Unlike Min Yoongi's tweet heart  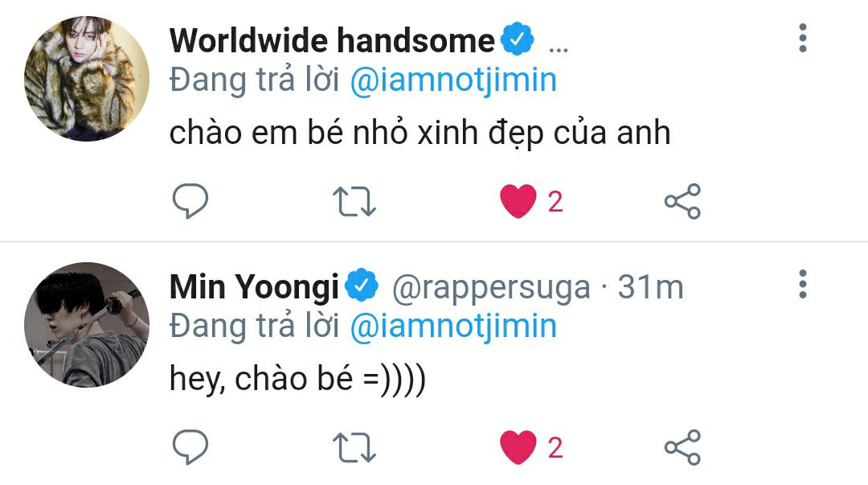tap(518, 447)
